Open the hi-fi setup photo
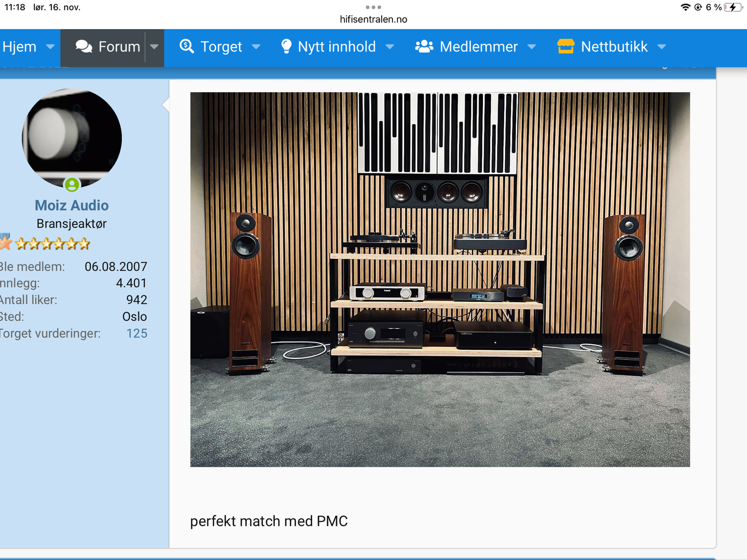The height and width of the screenshot is (560, 747). click(440, 279)
